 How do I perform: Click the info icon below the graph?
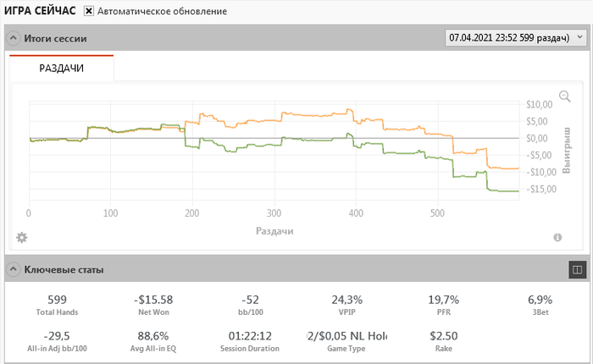click(557, 238)
